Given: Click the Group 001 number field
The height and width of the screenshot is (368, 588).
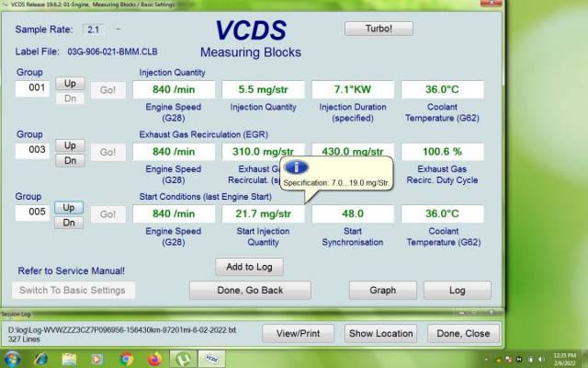Looking at the screenshot, I should pos(37,88).
